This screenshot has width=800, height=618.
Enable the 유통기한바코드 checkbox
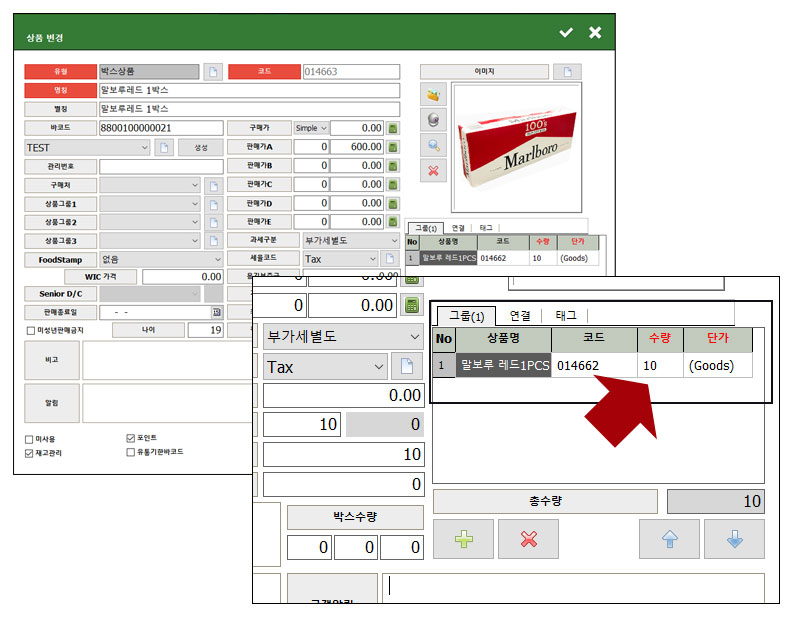tap(131, 452)
